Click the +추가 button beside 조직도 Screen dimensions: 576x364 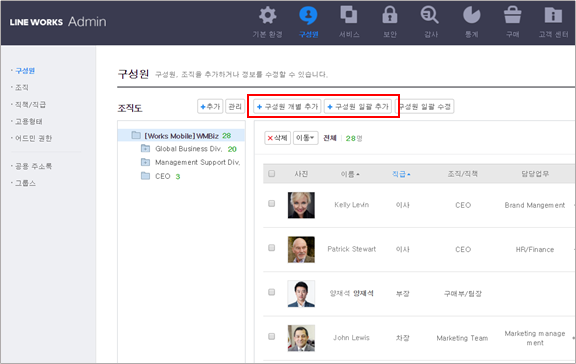tap(210, 107)
